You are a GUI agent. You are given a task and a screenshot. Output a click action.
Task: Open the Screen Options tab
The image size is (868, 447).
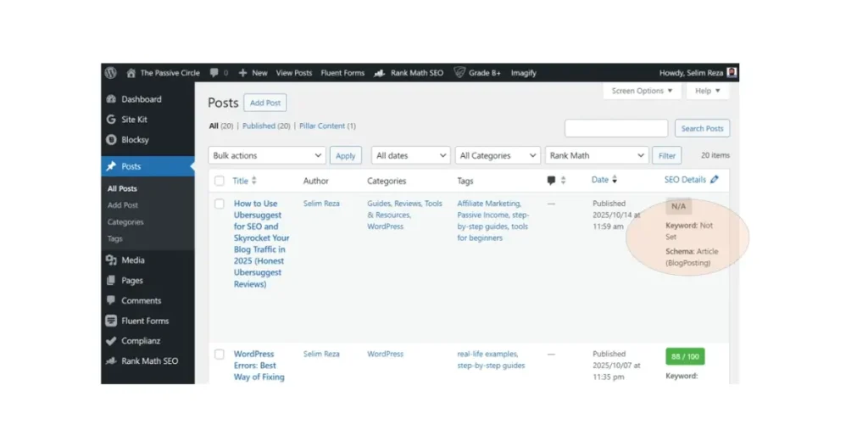[x=642, y=91]
